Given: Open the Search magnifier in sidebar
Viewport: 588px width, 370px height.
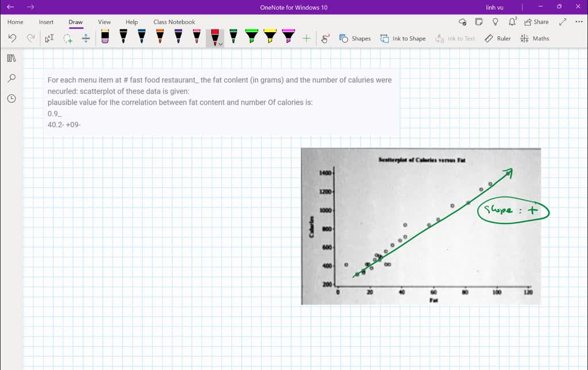Looking at the screenshot, I should click(x=11, y=78).
